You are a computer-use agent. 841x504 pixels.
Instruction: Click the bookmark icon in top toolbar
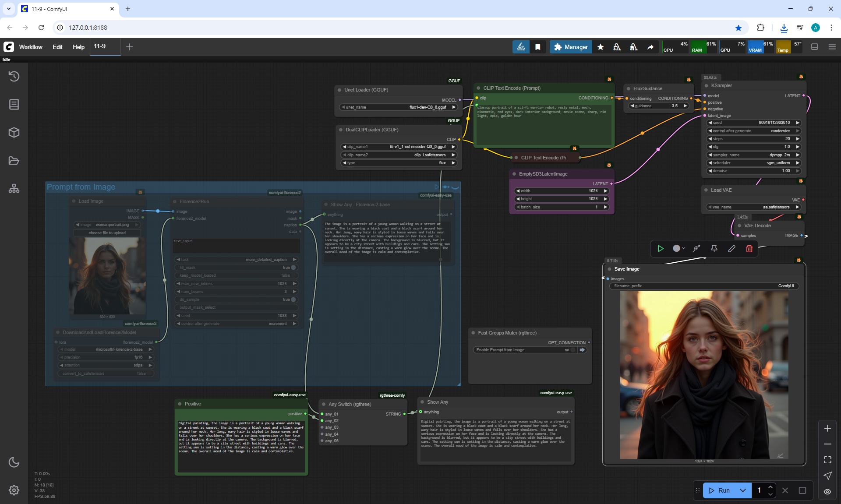(537, 47)
